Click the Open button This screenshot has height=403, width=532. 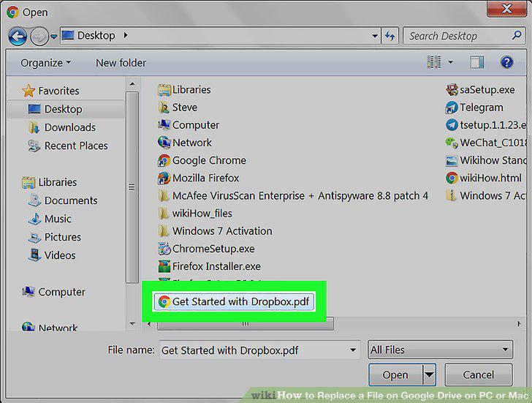tap(395, 374)
